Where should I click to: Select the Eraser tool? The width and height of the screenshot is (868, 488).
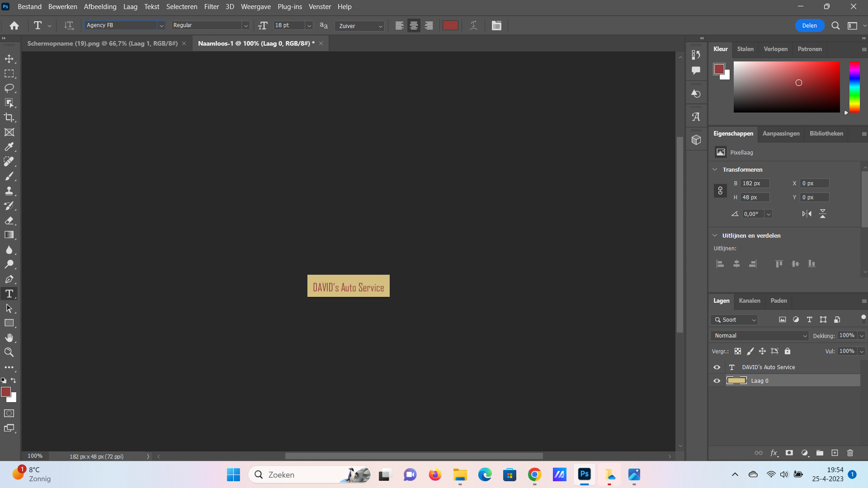pos(9,221)
